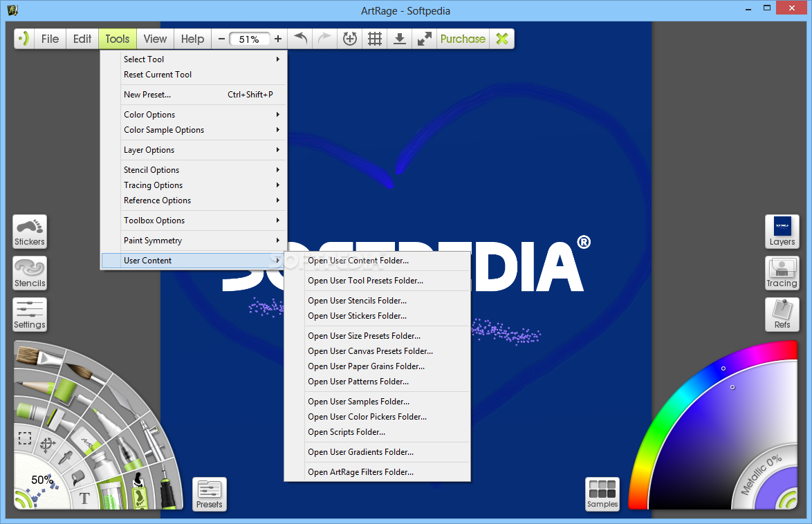Open the tool Settings panel

tap(30, 315)
